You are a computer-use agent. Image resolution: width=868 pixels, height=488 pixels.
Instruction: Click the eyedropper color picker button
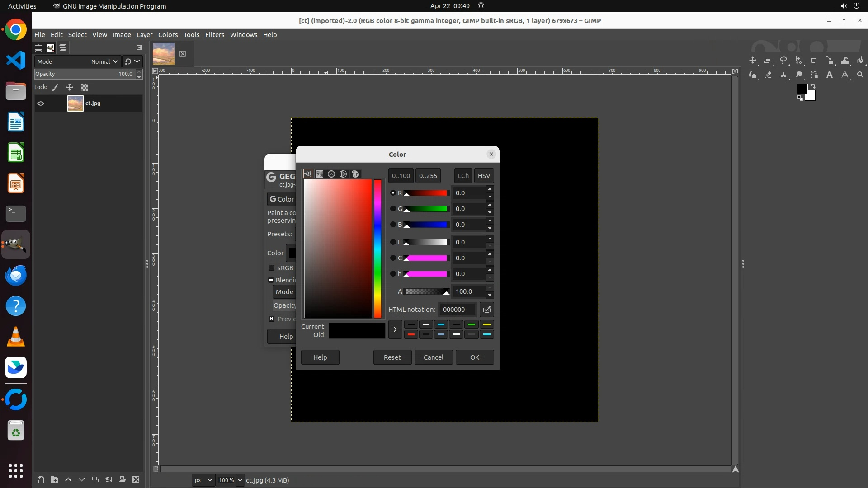(487, 310)
